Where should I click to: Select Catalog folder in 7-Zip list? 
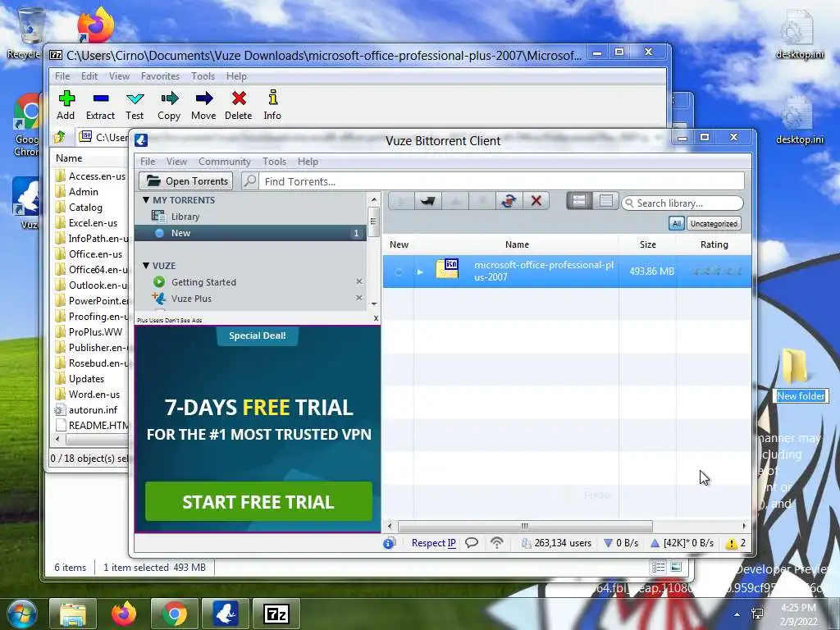coord(85,208)
